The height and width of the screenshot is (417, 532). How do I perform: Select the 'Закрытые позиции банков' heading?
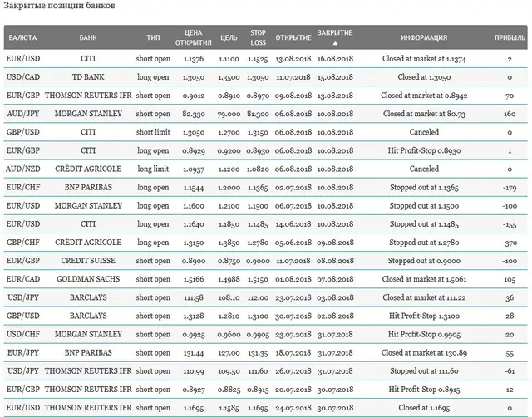(59, 6)
